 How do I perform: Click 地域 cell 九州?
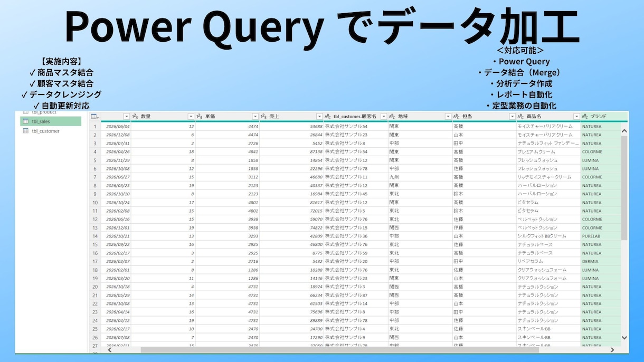pyautogui.click(x=420, y=177)
